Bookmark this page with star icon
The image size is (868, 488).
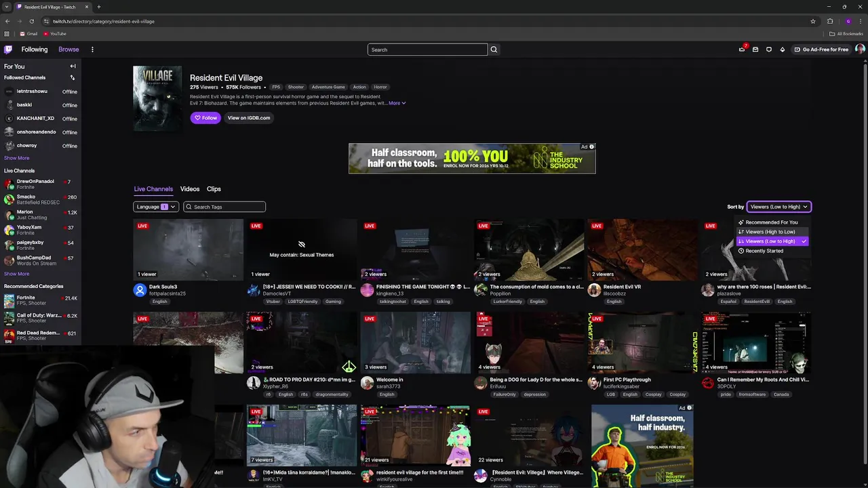point(813,21)
